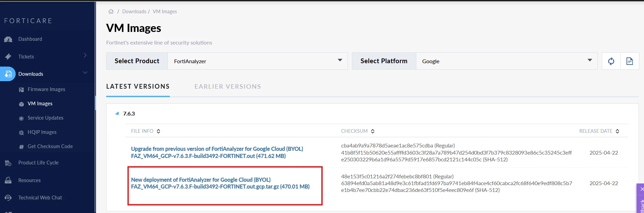
Task: Click the FILE INFO column header
Action: (142, 131)
